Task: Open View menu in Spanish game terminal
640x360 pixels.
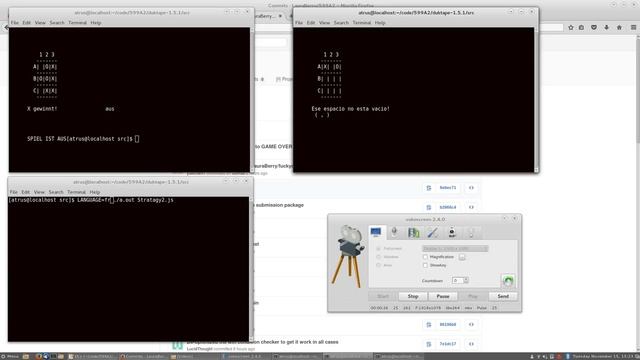Action: tap(324, 23)
